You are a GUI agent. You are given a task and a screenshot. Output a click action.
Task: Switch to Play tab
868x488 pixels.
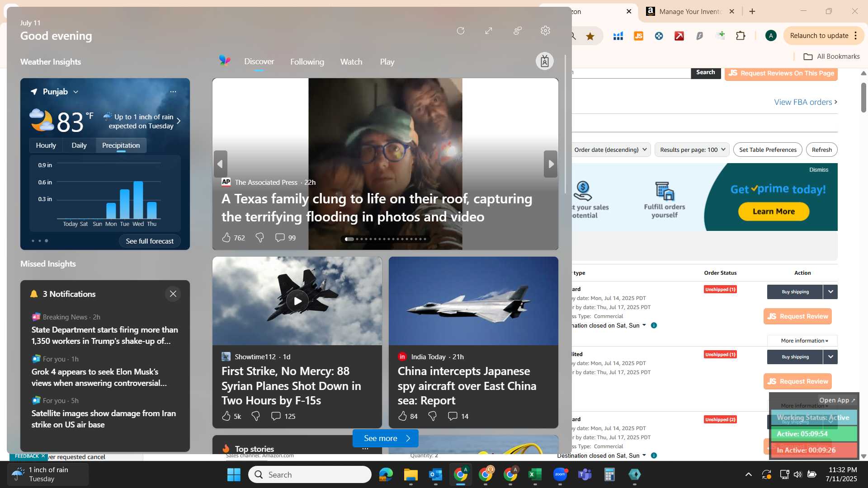[x=387, y=62]
